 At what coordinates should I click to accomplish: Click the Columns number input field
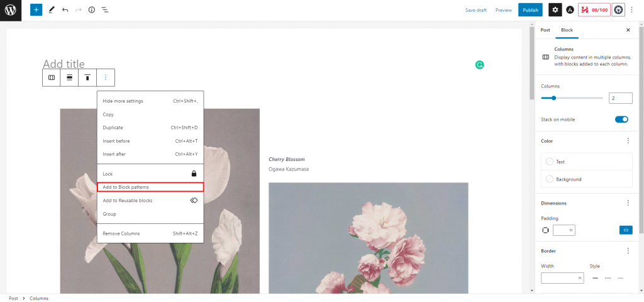click(620, 98)
